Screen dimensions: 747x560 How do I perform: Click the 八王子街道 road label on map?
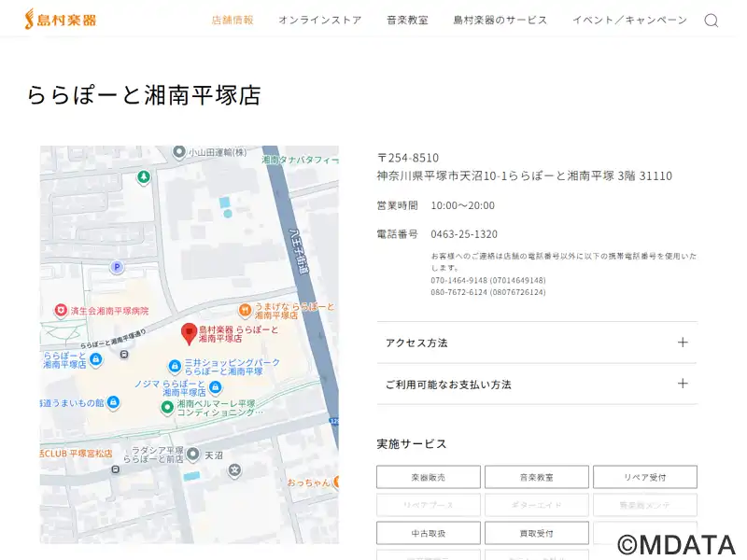coord(299,251)
